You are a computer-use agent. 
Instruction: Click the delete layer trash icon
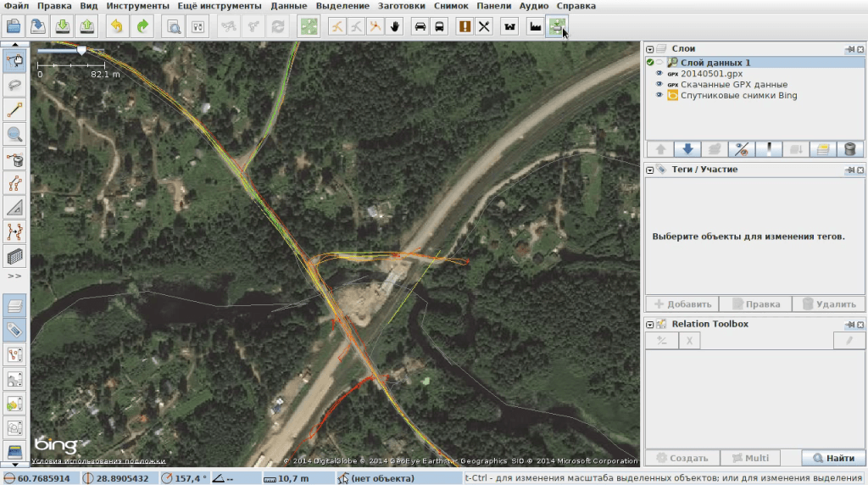[x=849, y=149]
